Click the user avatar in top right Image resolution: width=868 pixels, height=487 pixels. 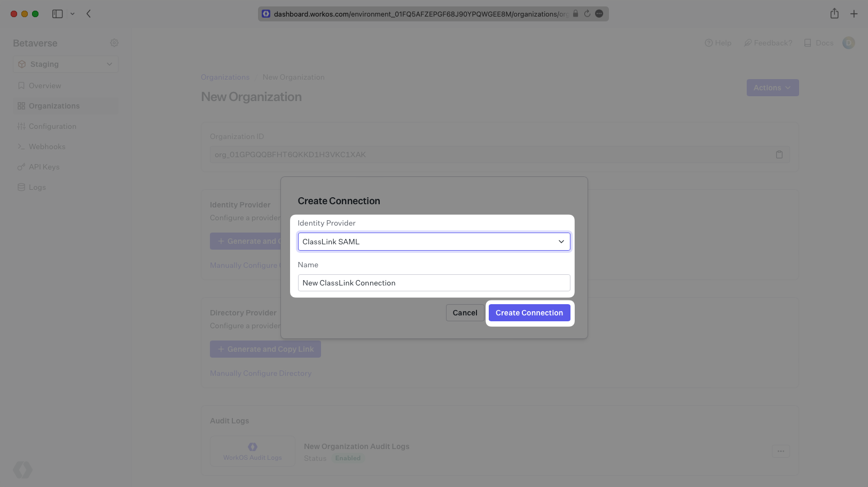tap(848, 43)
